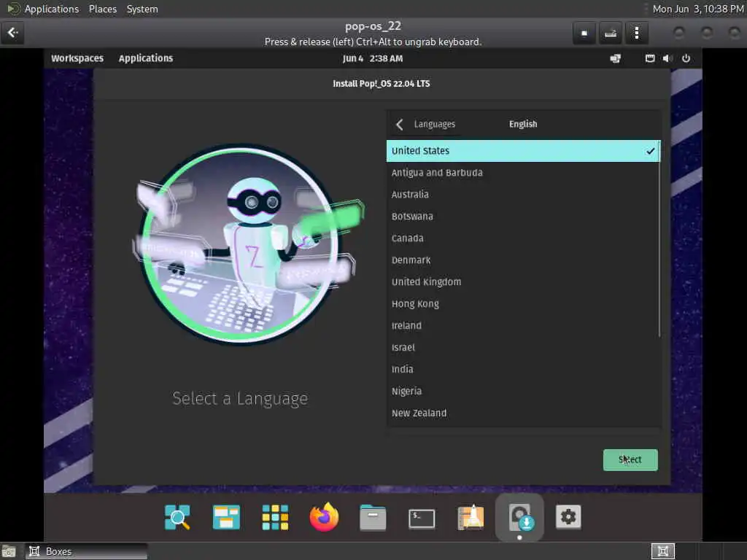Go back to Languages list

[x=425, y=124]
